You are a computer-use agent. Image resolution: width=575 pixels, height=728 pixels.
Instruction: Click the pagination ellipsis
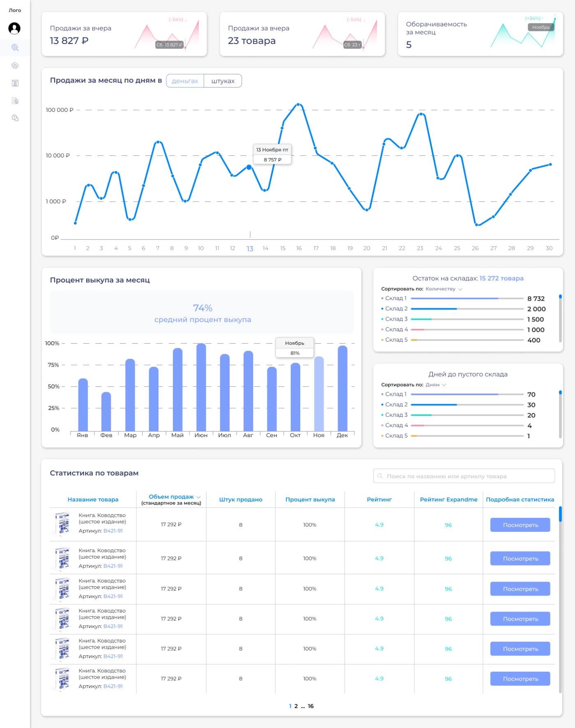pos(303,707)
